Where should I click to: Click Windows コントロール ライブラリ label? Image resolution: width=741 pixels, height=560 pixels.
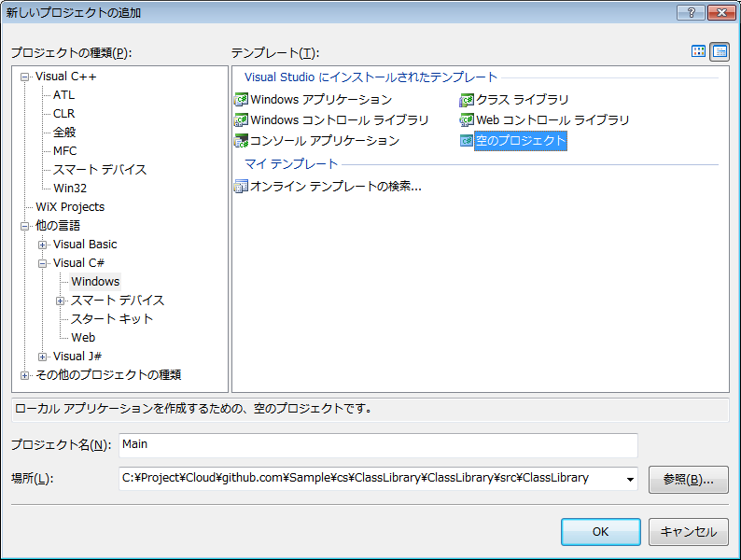tap(340, 120)
